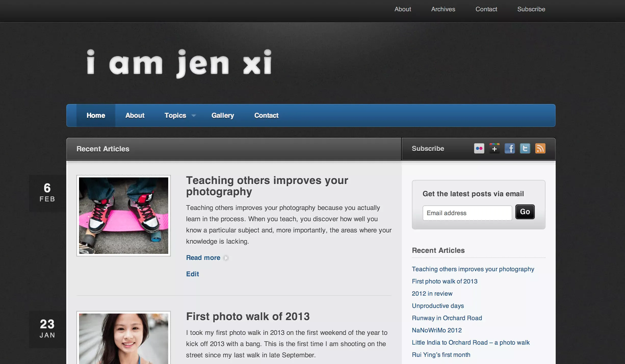
Task: Open 'First photo walk of 2013' sidebar link
Action: pyautogui.click(x=444, y=281)
